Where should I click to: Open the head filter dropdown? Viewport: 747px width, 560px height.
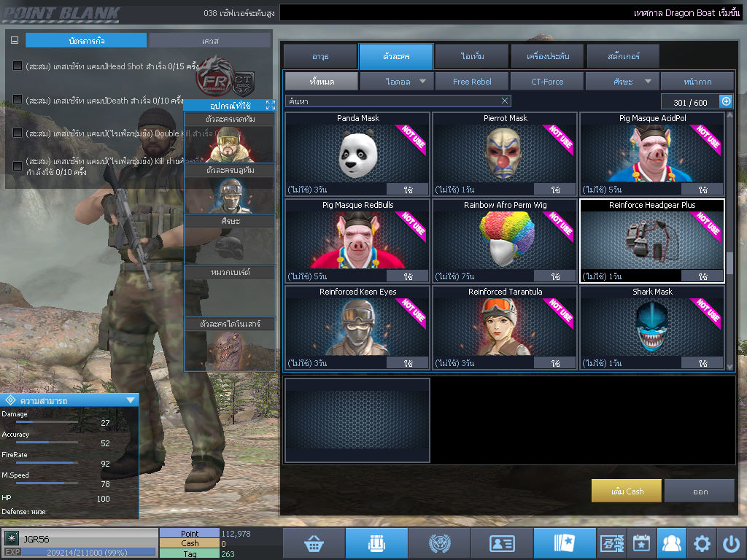pyautogui.click(x=622, y=82)
